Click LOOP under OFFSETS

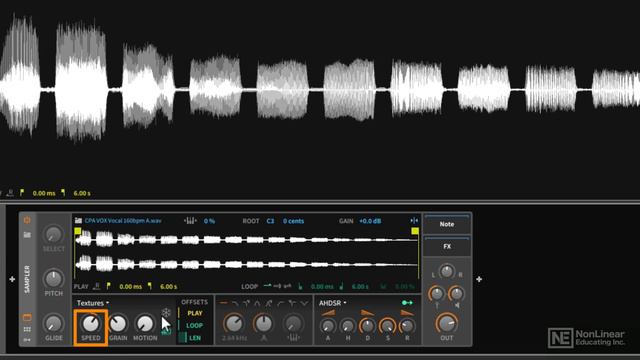click(x=194, y=325)
